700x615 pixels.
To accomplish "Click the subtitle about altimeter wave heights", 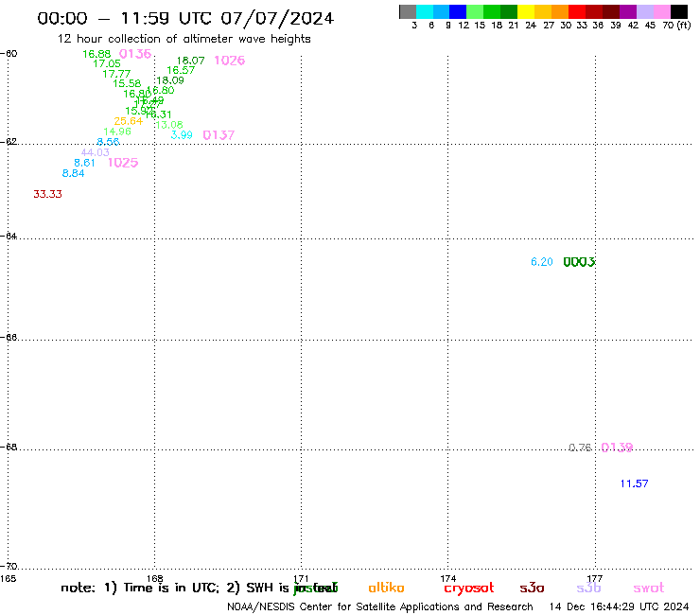I will [184, 39].
